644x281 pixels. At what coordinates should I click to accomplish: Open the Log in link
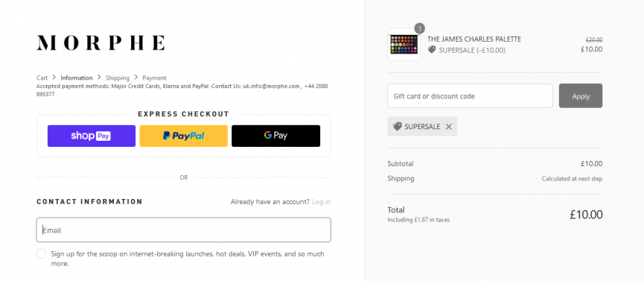pos(321,201)
